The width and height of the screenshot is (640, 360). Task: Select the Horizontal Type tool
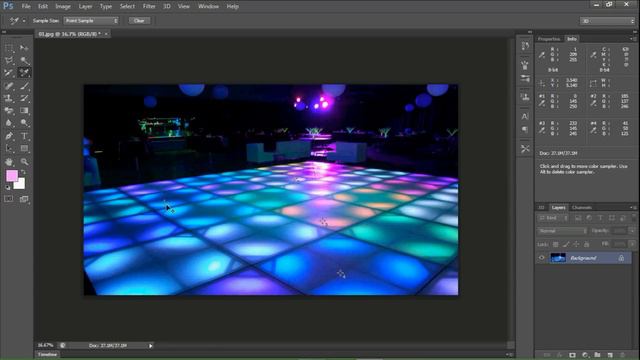[24, 136]
